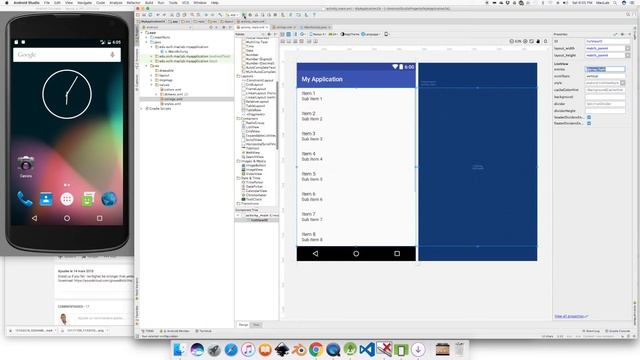This screenshot has width=640, height=360.
Task: Open the Help menu
Action: pos(215,2)
